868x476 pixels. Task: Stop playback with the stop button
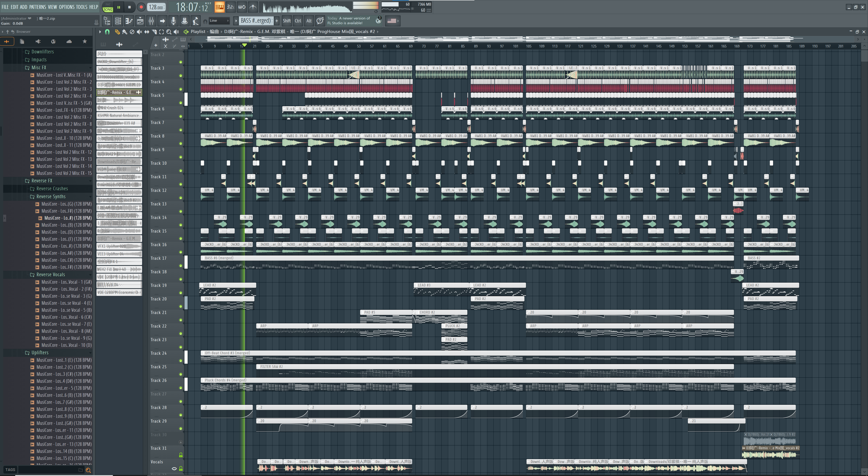click(130, 7)
